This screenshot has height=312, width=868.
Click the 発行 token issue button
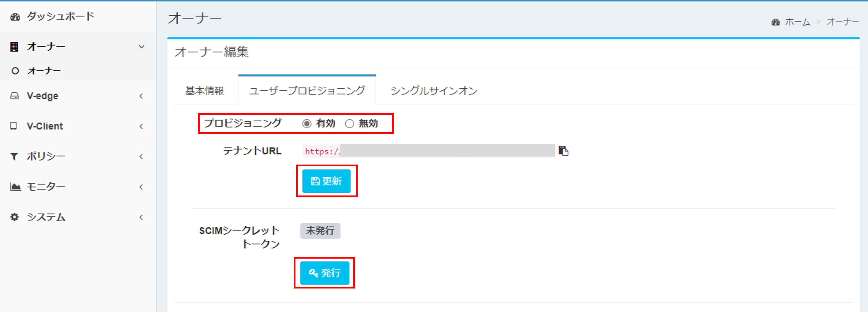click(x=325, y=273)
